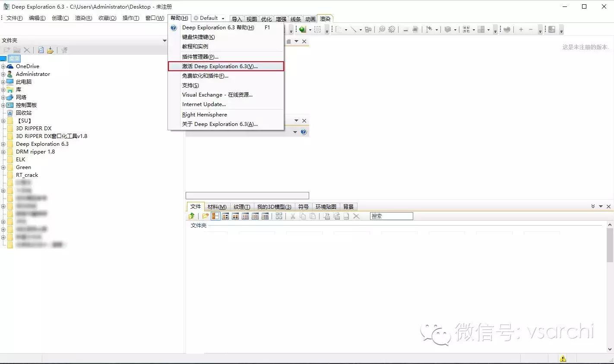
Task: Expand the 此电脑 tree node
Action: click(x=3, y=82)
